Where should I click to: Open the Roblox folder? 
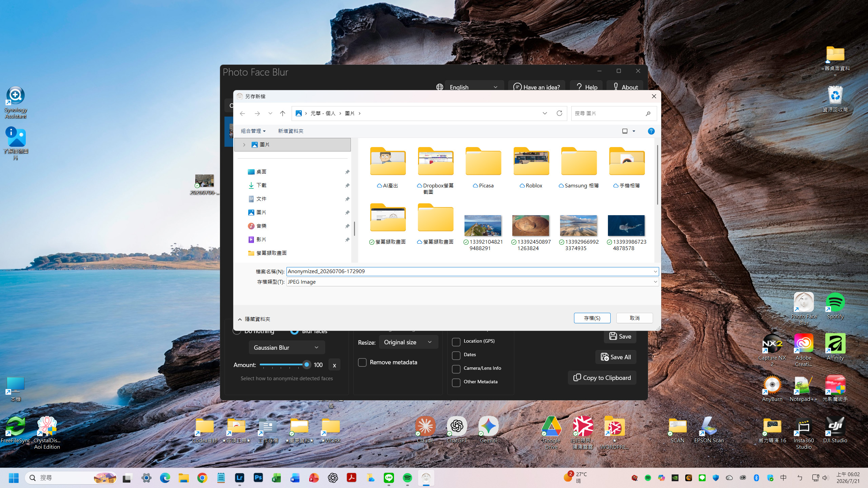(531, 168)
